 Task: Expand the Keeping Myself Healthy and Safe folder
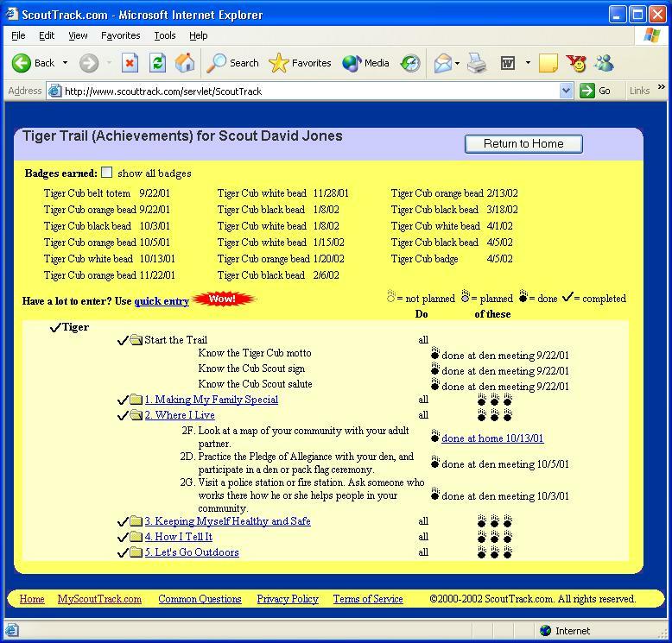[x=136, y=521]
